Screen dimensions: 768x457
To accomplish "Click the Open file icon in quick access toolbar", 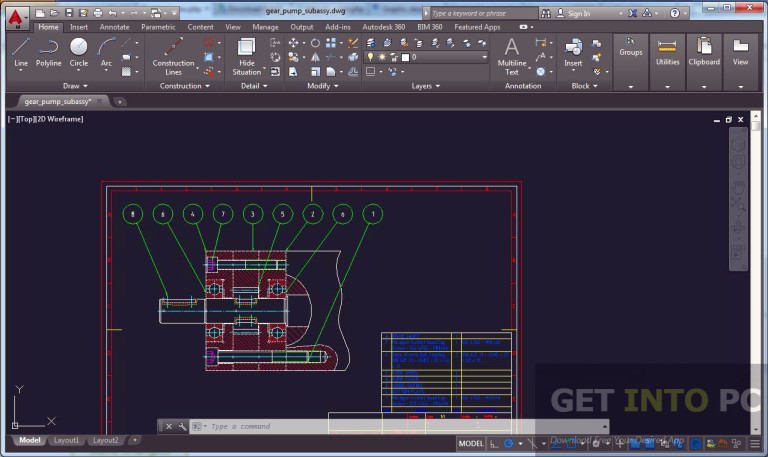I will click(55, 13).
